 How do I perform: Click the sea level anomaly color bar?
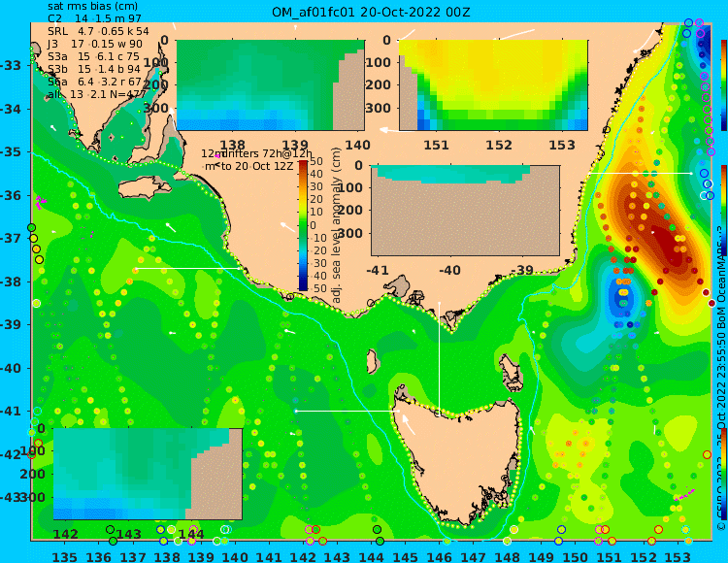point(303,225)
